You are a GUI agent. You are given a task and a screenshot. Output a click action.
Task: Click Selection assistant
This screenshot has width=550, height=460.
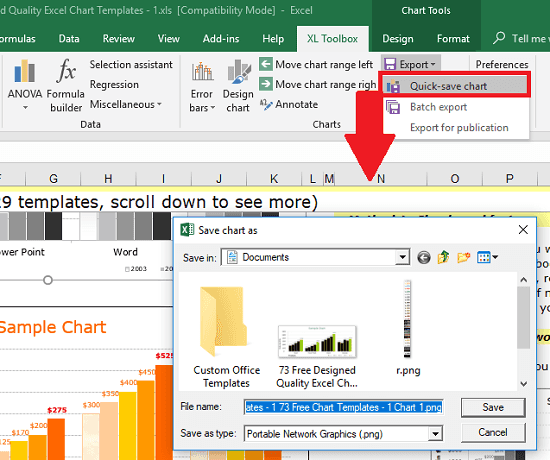coord(131,65)
